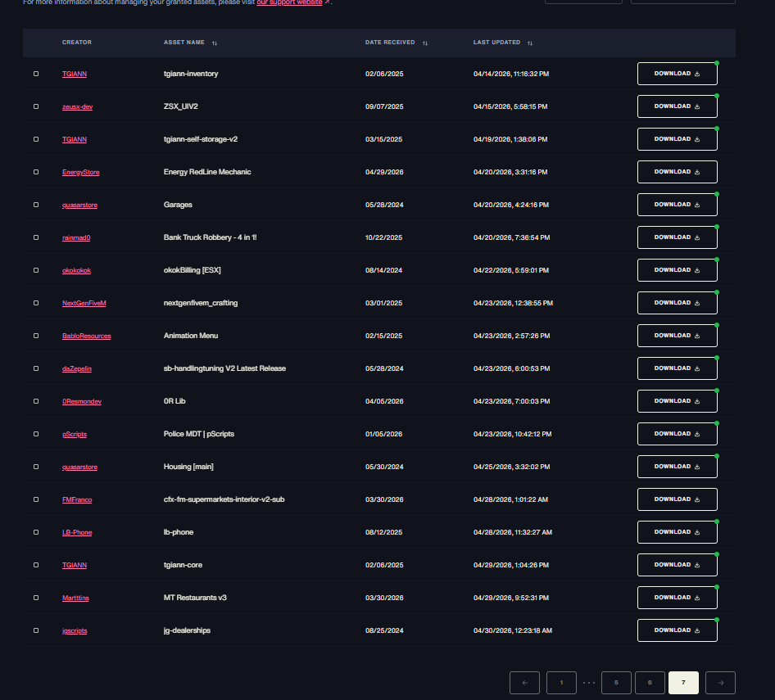Select checkbox for ZSX_UIV2 row

36,106
